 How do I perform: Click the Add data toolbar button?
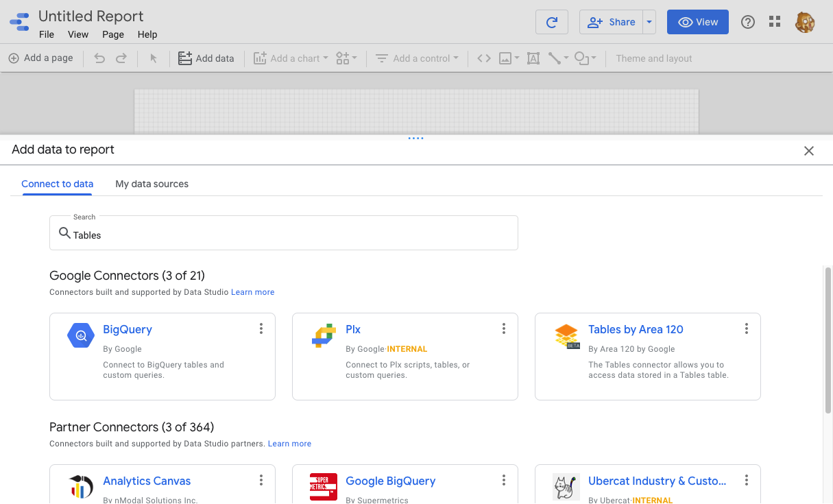206,58
